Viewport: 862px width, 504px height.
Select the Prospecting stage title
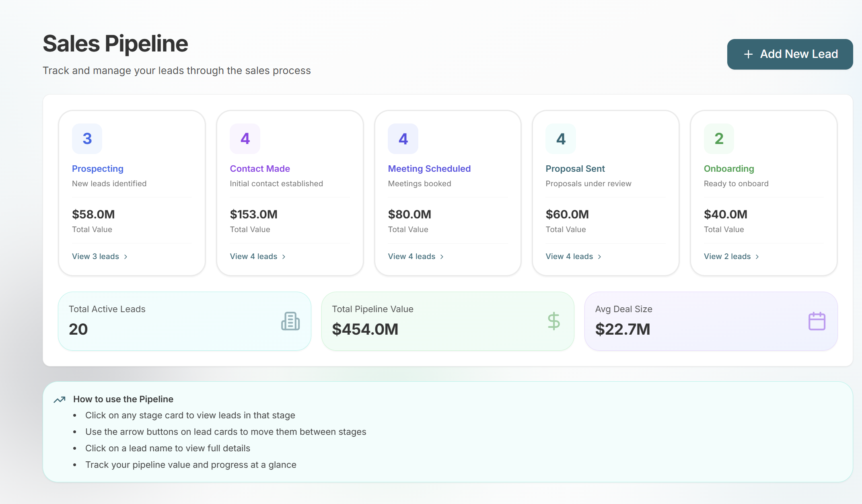tap(97, 169)
